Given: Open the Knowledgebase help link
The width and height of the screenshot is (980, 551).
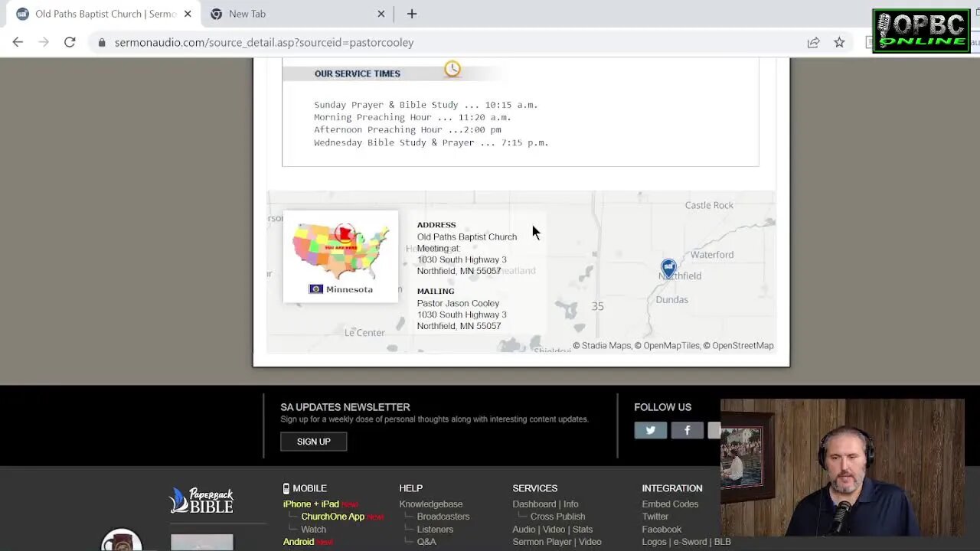Looking at the screenshot, I should (431, 504).
